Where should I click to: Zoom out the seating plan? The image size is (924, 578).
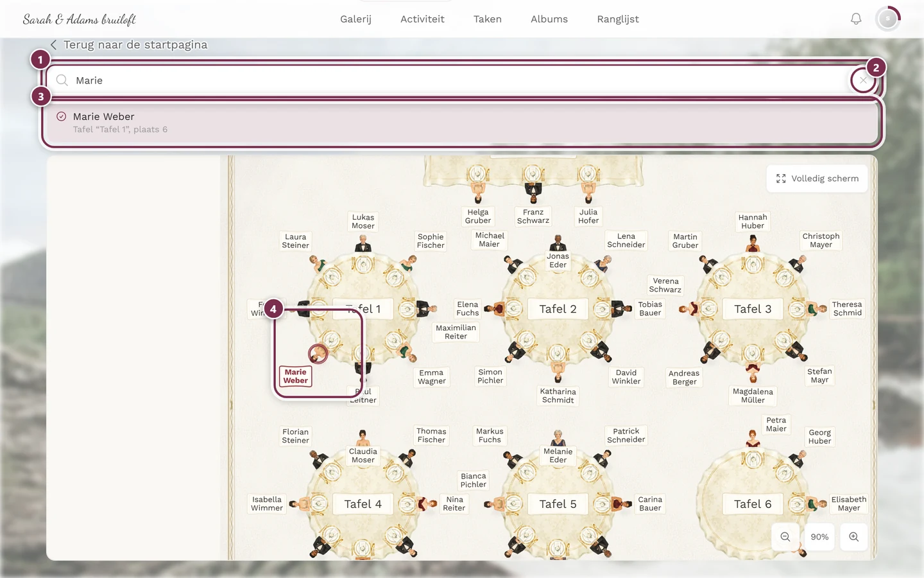pyautogui.click(x=785, y=537)
